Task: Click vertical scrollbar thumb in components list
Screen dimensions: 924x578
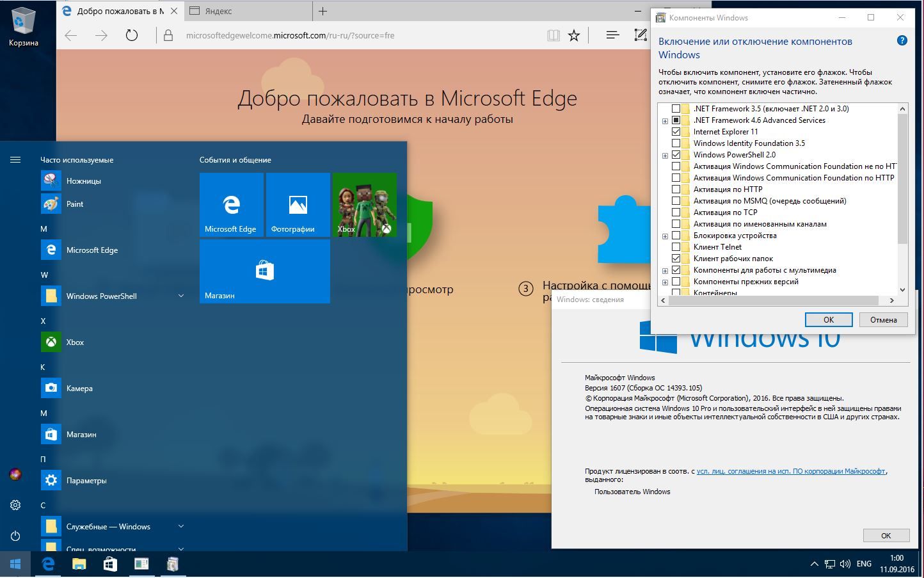Action: [x=902, y=179]
